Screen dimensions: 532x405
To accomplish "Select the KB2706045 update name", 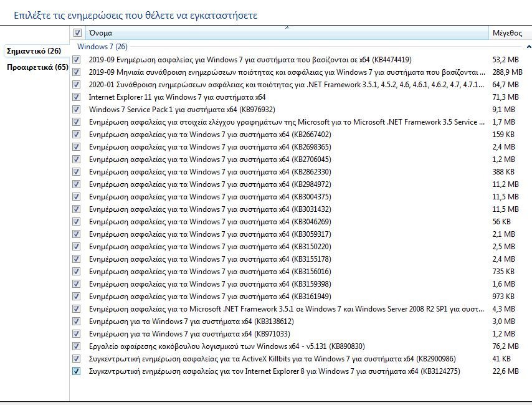I will click(x=210, y=160).
